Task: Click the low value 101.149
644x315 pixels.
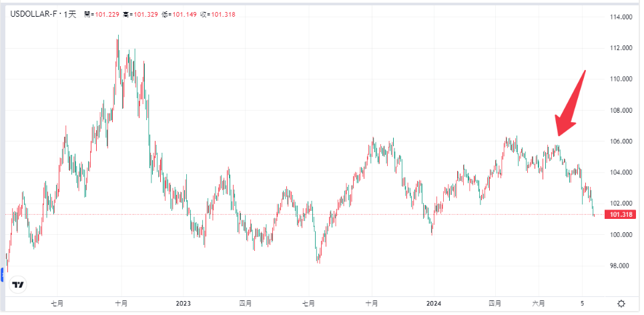Action: tap(184, 15)
